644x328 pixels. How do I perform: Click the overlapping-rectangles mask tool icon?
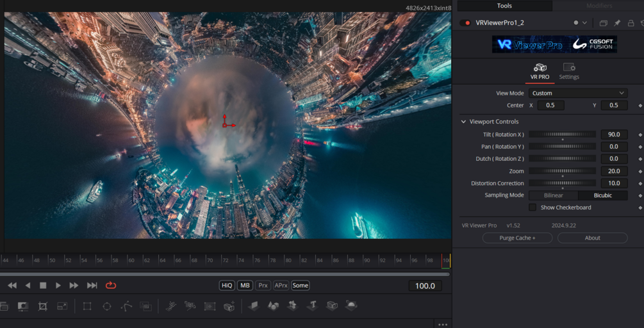click(x=146, y=306)
